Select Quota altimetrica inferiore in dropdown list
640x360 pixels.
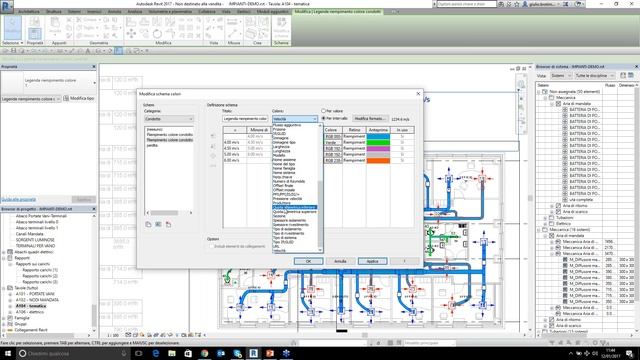295,207
